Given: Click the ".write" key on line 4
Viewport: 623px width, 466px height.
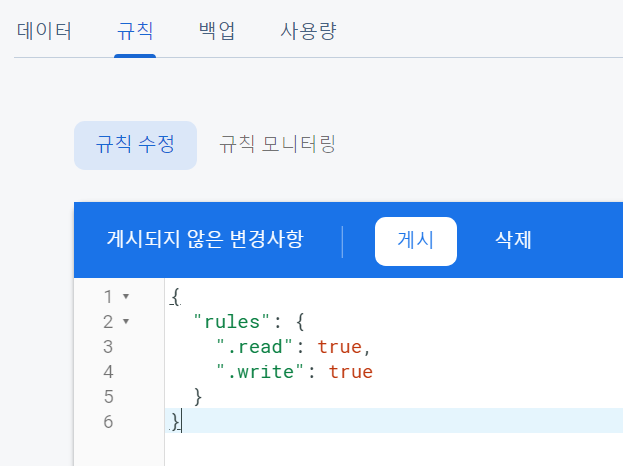Looking at the screenshot, I should [260, 372].
